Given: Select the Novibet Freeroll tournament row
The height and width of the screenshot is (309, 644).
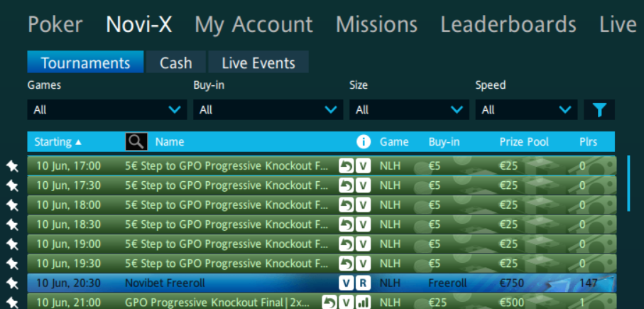Looking at the screenshot, I should click(213, 283).
